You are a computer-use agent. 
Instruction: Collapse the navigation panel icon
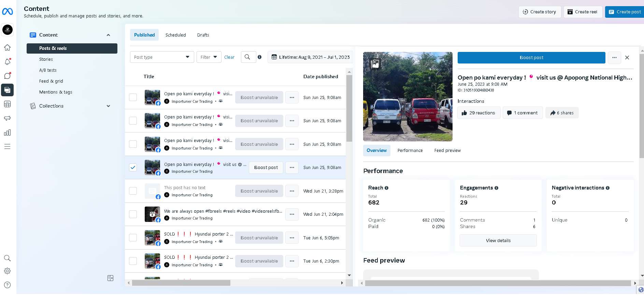tap(110, 278)
